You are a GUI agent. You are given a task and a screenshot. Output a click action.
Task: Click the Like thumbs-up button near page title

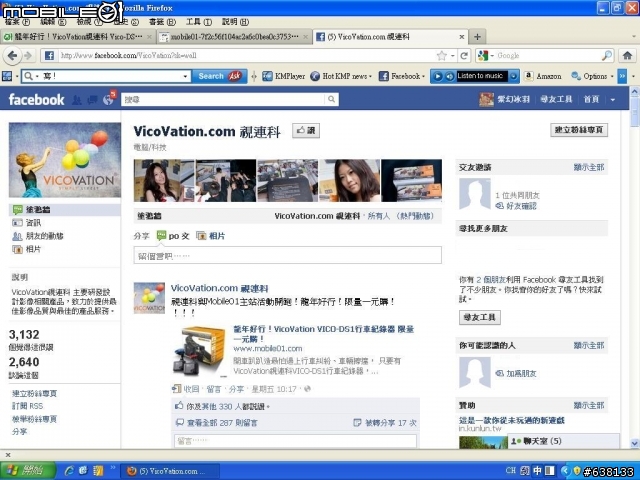coord(306,131)
